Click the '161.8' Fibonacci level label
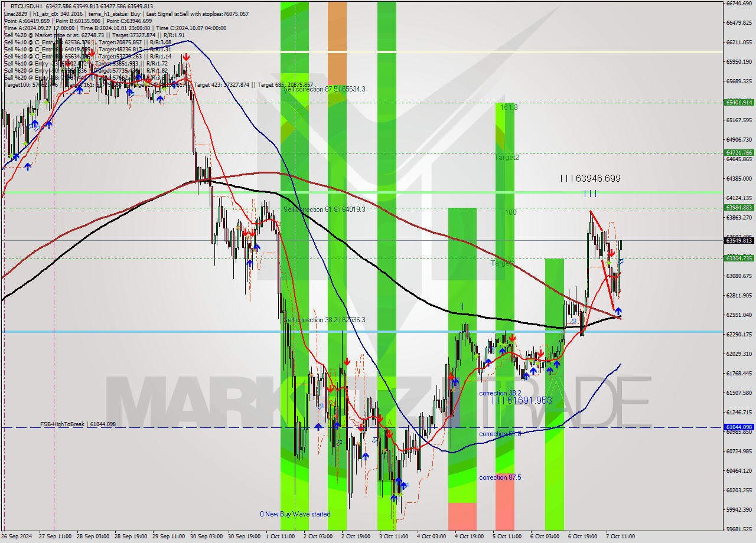The height and width of the screenshot is (543, 756). coord(509,107)
